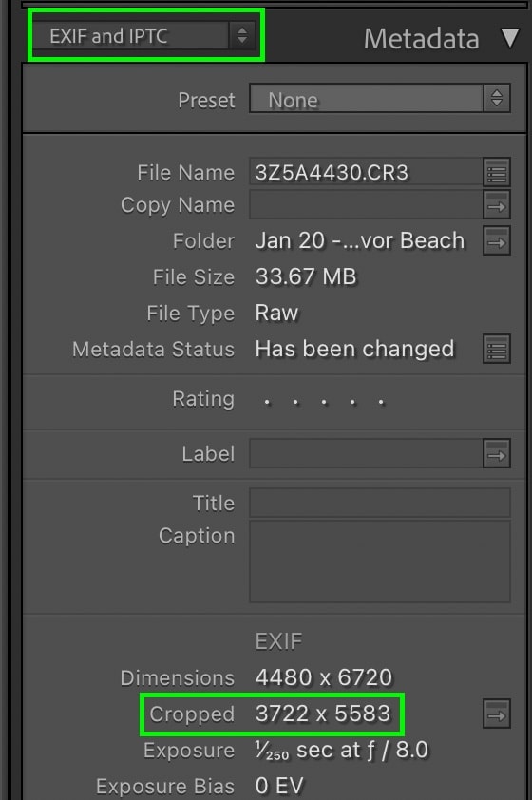The height and width of the screenshot is (800, 532).
Task: Click the EXIF and IPTC stepper arrows
Action: click(241, 36)
